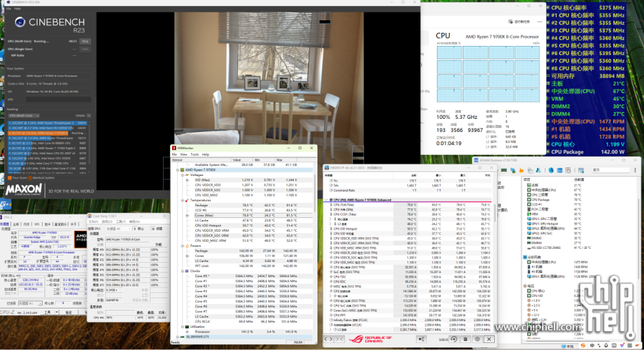This screenshot has width=644, height=350.
Task: Open the Core Temp Tools menu
Action: tap(122, 221)
